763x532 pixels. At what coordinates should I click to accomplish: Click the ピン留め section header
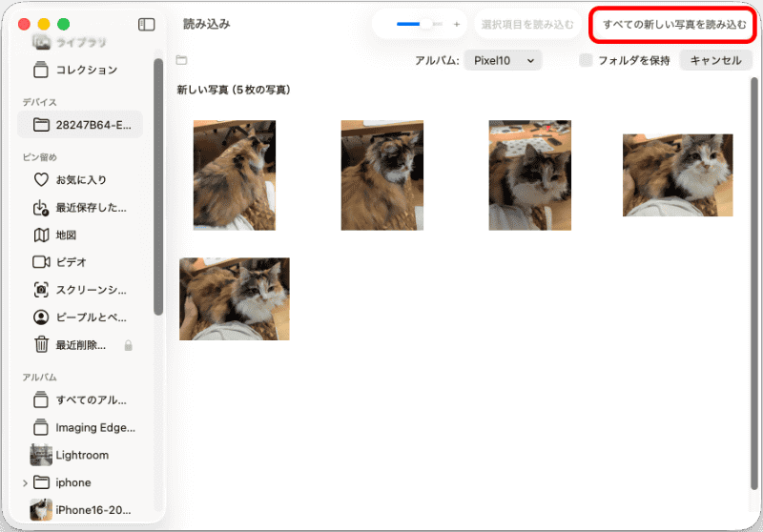tap(39, 157)
